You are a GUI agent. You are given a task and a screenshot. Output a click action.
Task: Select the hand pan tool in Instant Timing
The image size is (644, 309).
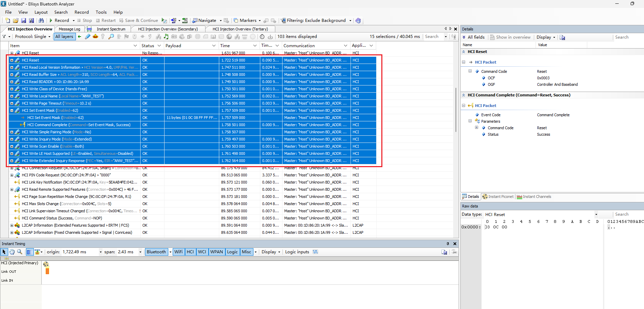pyautogui.click(x=12, y=252)
